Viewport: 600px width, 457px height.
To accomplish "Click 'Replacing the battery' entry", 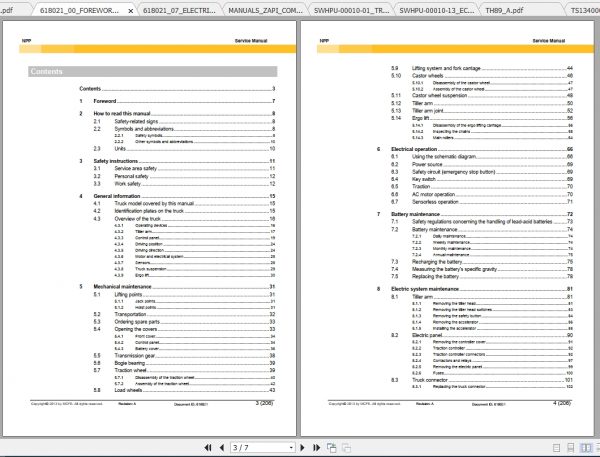I will [482, 276].
